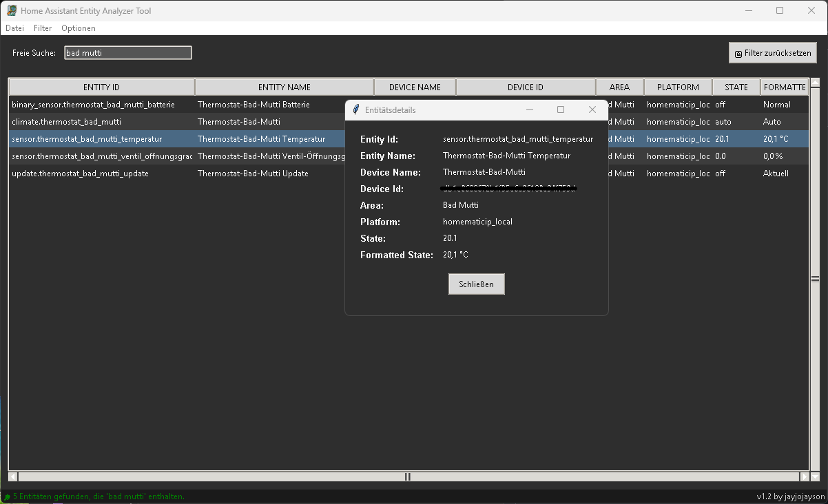Click Thermostat-Bad-Mutti Update entity name cell
Viewport: 828px width, 504px height.
tap(253, 174)
